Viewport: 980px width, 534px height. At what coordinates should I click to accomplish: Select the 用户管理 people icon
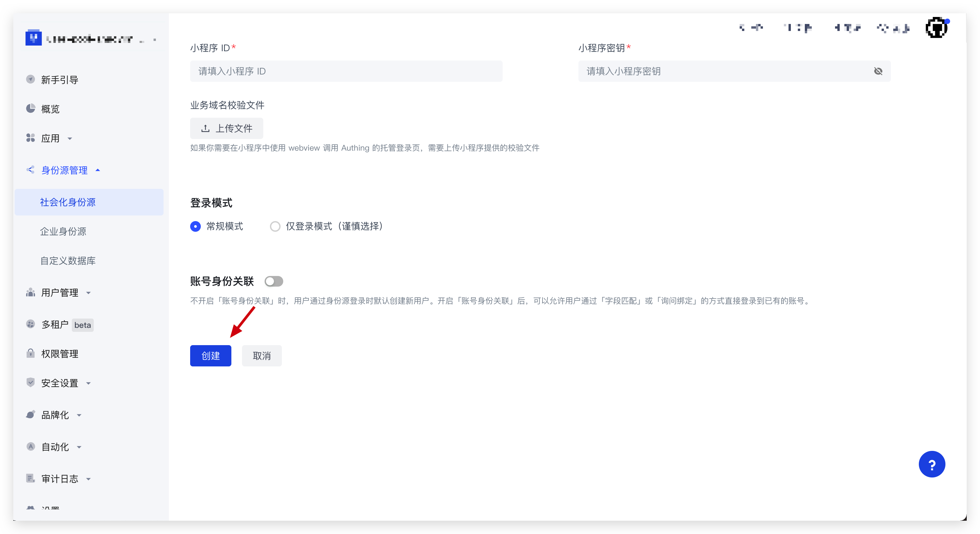pos(31,293)
